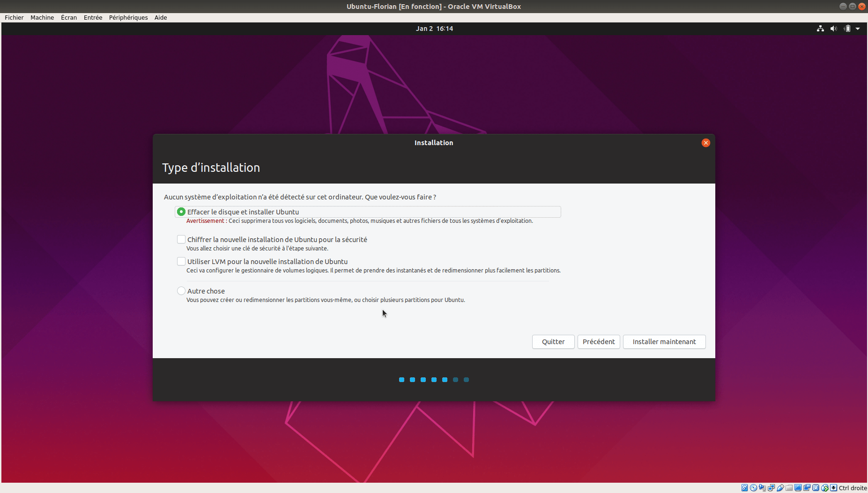Click the hard disk activity icon in VirtualBox status bar
Screen dimensions: 868x493
tap(744, 488)
